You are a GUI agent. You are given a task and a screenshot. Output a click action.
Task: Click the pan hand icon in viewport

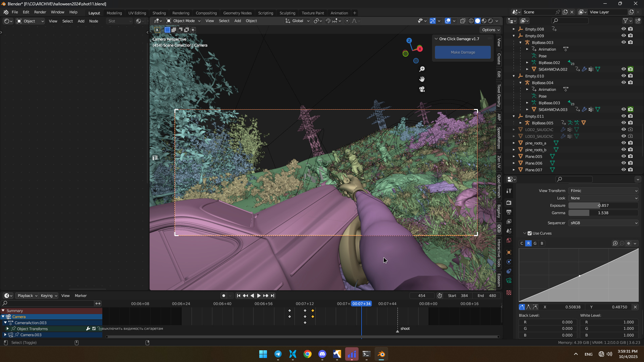click(422, 79)
